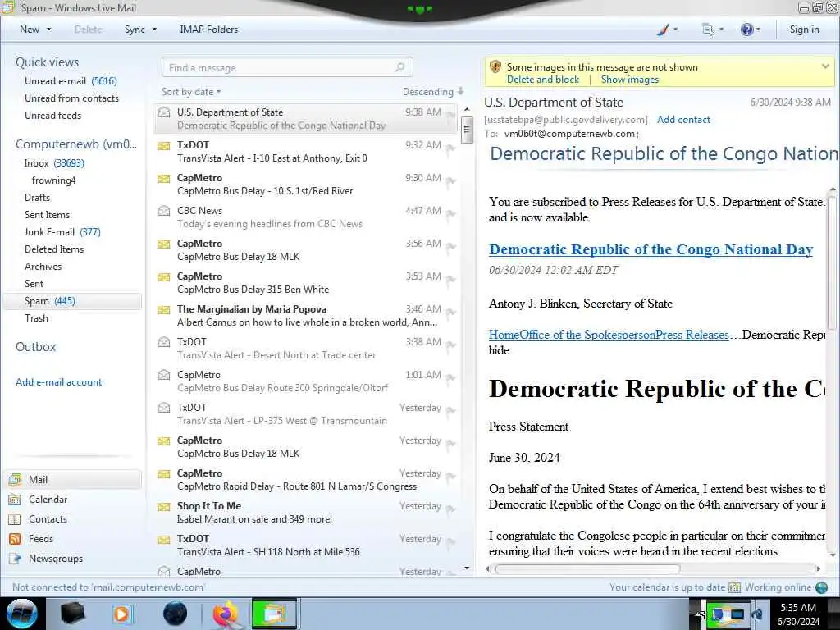Click the calendar status icon in status bar
Viewport: 840px width, 630px height.
(734, 587)
